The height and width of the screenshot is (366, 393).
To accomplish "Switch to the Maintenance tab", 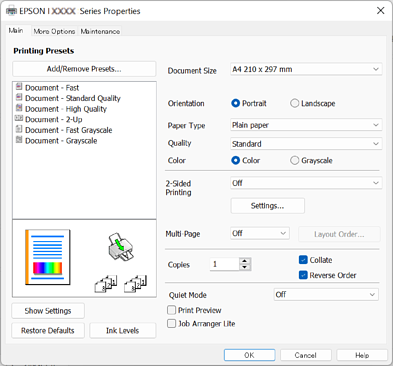I will click(100, 31).
